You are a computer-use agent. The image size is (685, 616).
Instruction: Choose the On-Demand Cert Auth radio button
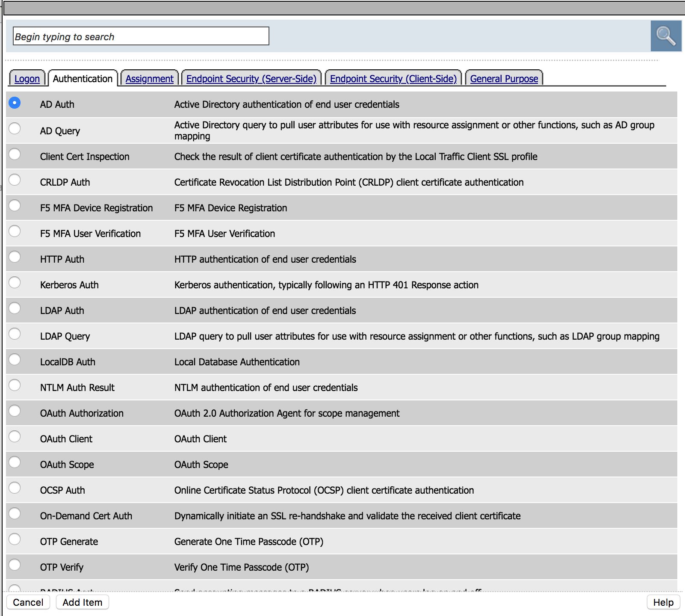click(x=15, y=513)
